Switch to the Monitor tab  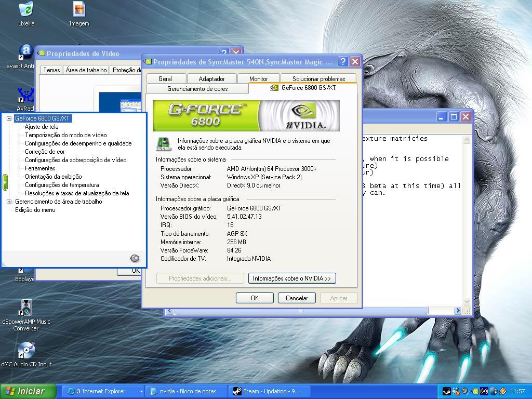[259, 79]
